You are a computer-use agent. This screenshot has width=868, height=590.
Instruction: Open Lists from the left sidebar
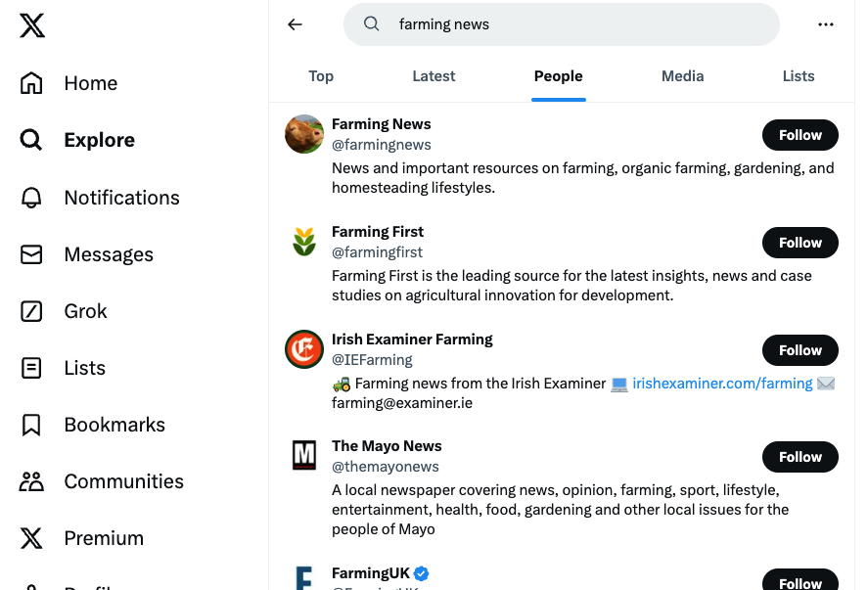(31, 368)
